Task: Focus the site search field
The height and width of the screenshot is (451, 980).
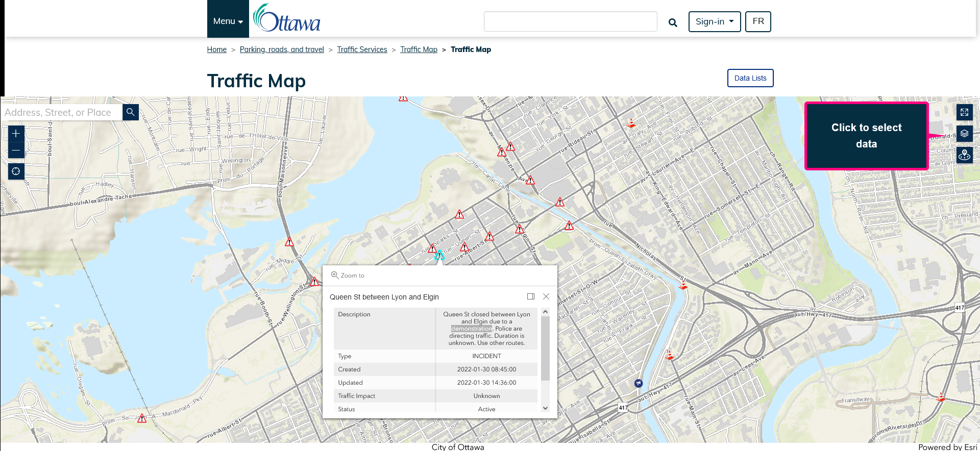Action: pyautogui.click(x=570, y=21)
